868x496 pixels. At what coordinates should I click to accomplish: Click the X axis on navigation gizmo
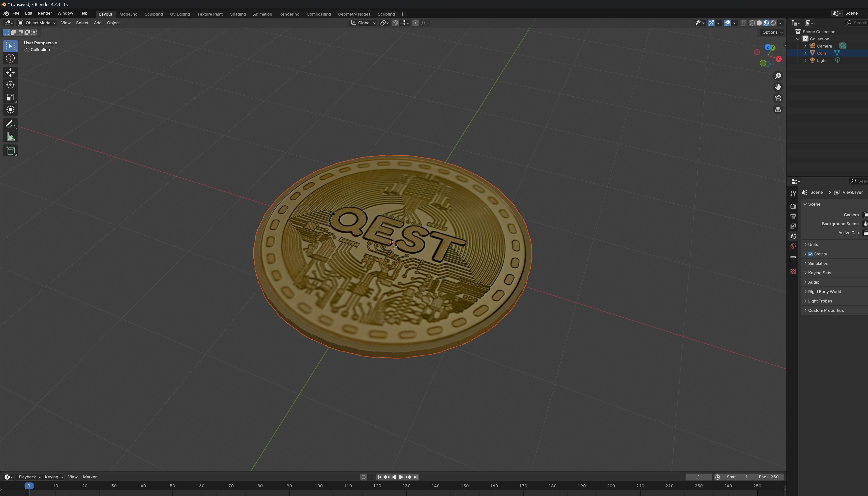778,59
